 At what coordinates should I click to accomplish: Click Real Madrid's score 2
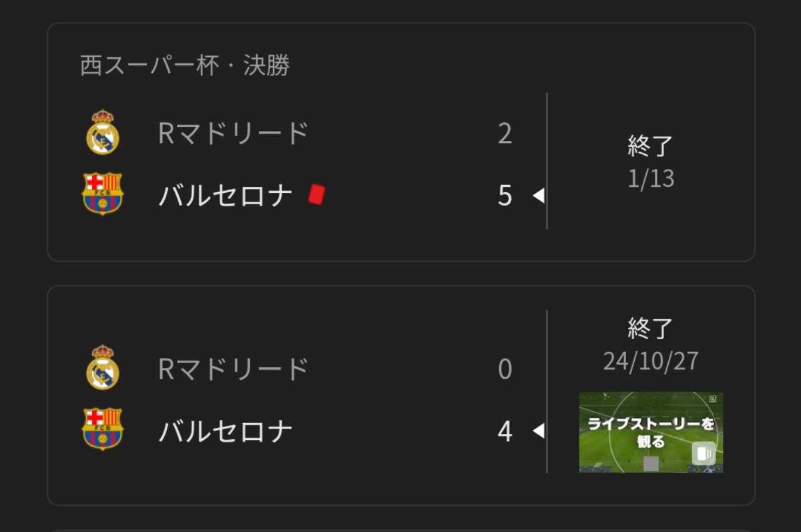tap(505, 134)
